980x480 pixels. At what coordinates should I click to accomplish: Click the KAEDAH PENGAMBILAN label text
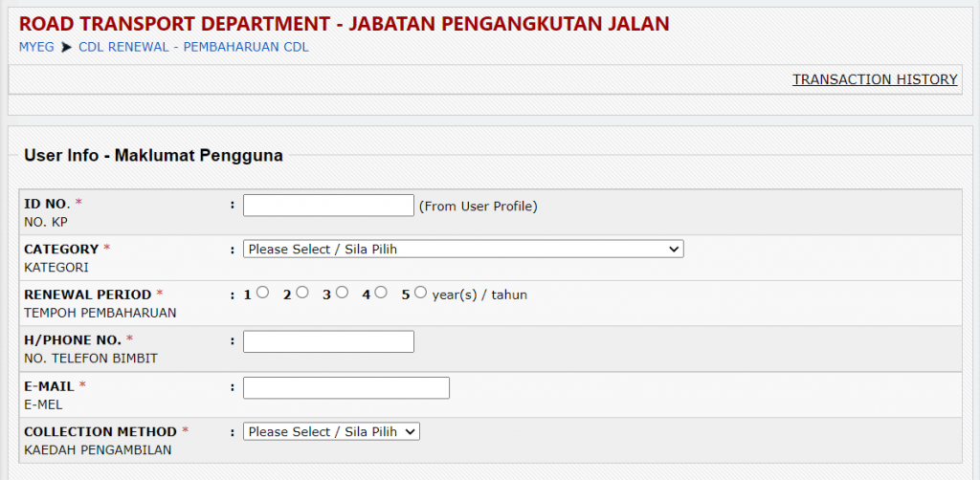click(x=98, y=449)
